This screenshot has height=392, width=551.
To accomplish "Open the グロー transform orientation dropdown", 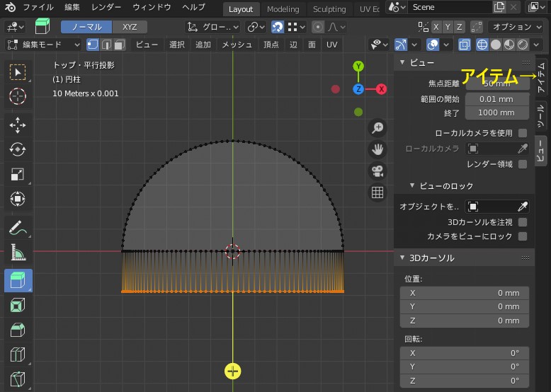I will pyautogui.click(x=212, y=27).
